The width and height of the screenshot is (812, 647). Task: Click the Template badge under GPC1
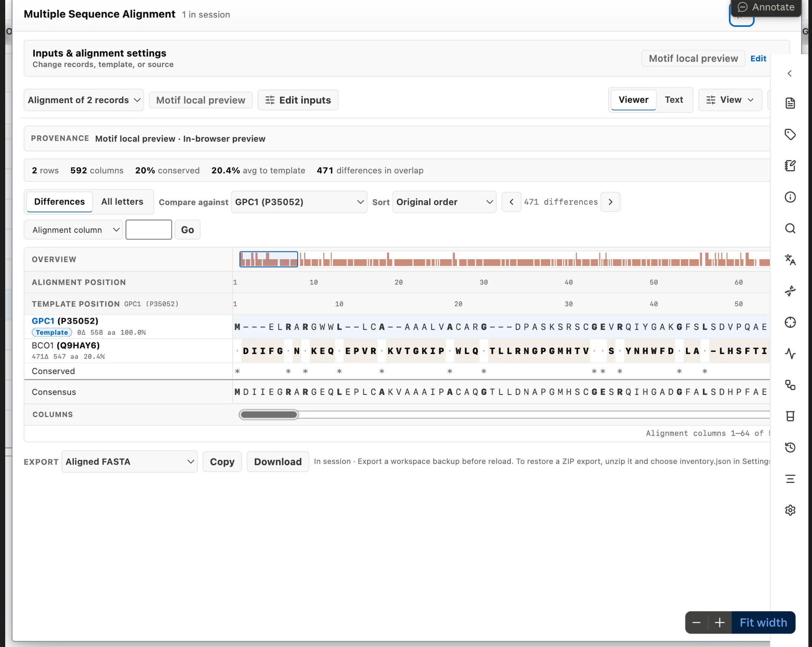click(x=52, y=332)
